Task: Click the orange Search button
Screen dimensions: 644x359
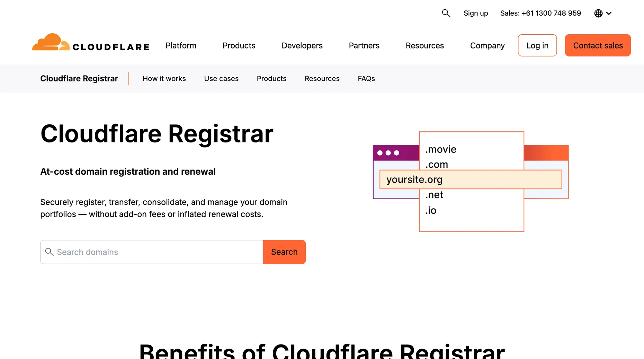Action: (x=284, y=252)
